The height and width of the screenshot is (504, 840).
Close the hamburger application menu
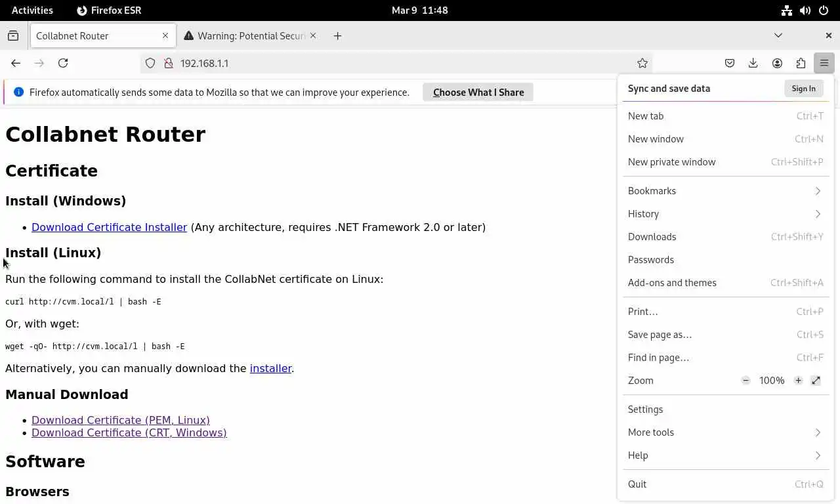(824, 63)
